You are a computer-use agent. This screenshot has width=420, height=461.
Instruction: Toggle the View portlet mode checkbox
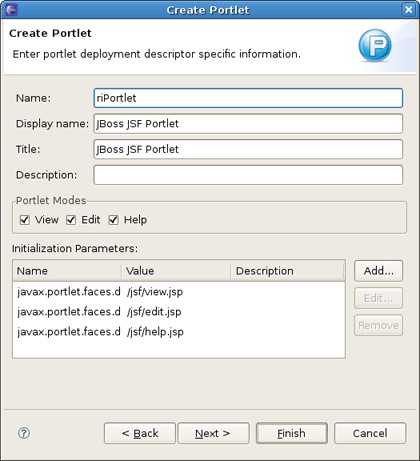coord(25,220)
